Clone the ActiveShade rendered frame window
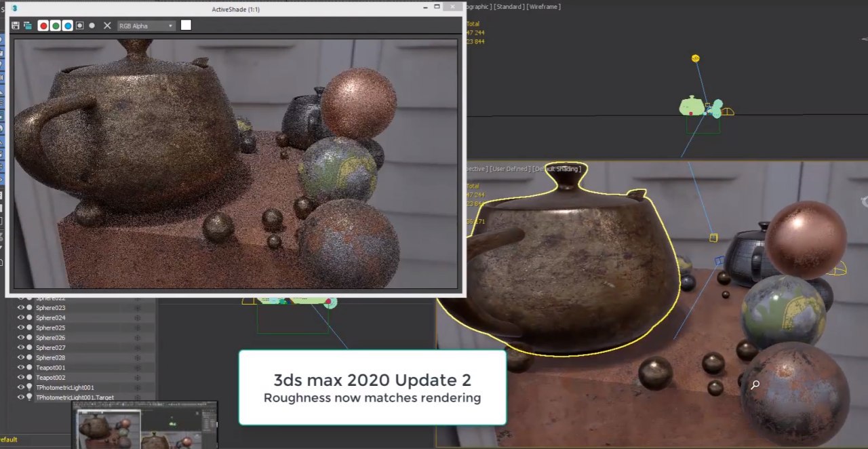The height and width of the screenshot is (449, 868). click(28, 26)
